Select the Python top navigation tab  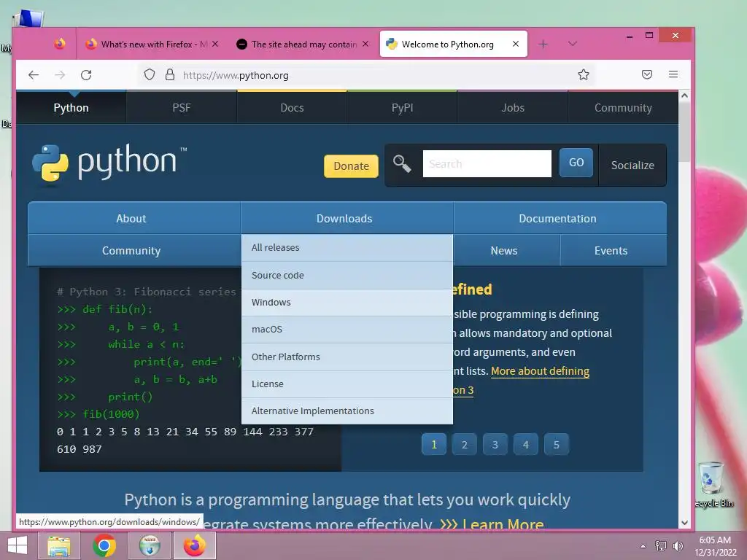71,108
